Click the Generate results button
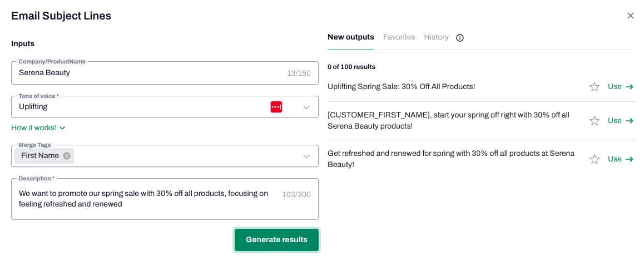The width and height of the screenshot is (644, 260). click(276, 240)
